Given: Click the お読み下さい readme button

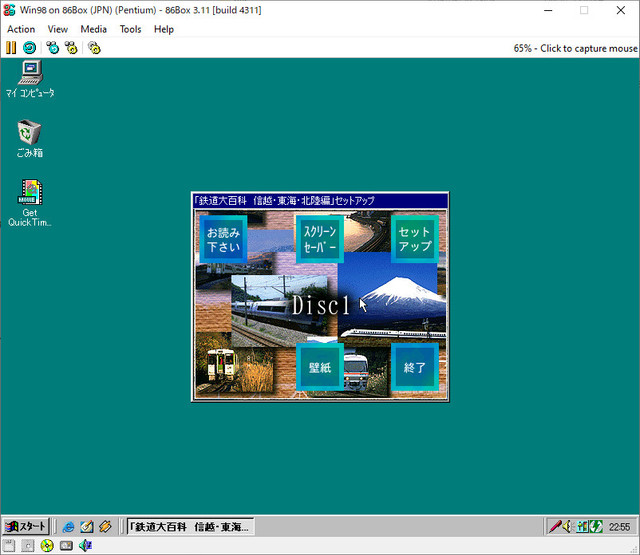Looking at the screenshot, I should tap(223, 239).
